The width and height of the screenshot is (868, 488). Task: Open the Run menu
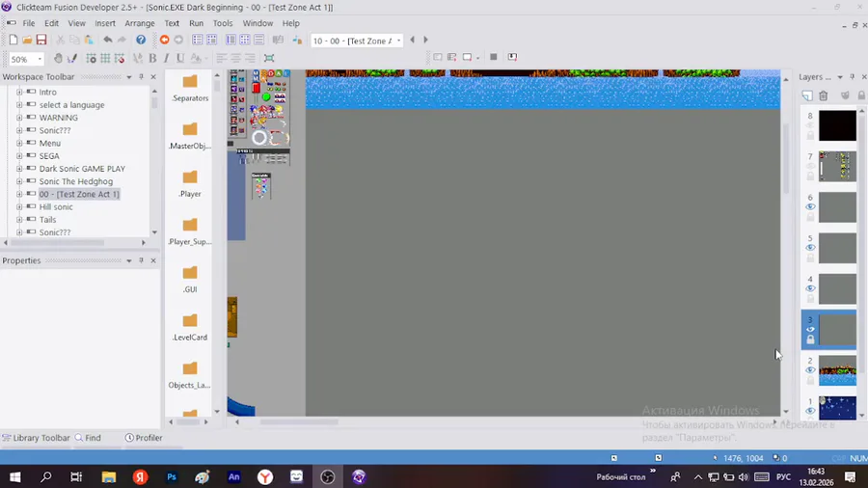[197, 23]
